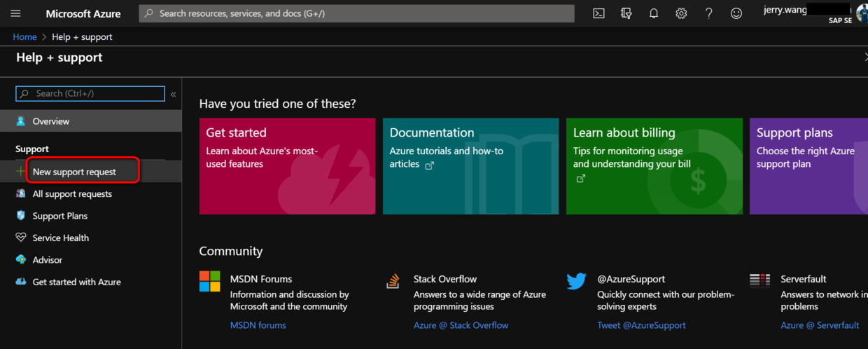Focus the top resource search box

[x=356, y=13]
